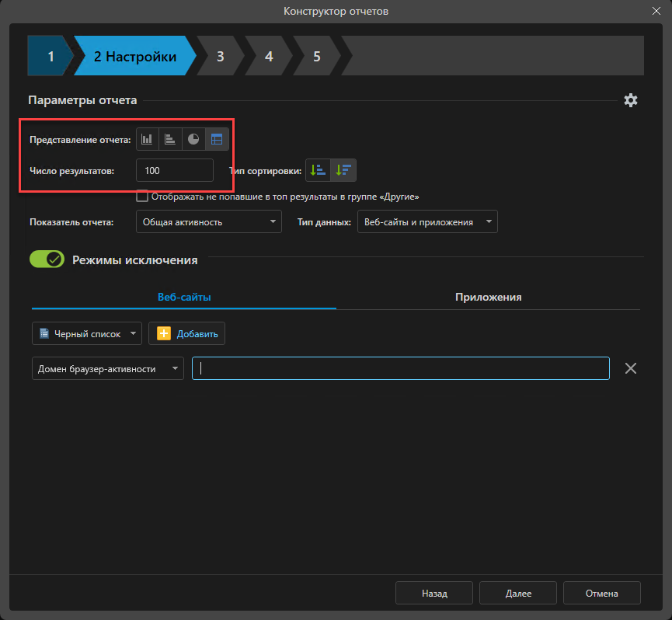Screen dimensions: 672x620
Task: Go to wizard step 3
Action: coord(221,57)
